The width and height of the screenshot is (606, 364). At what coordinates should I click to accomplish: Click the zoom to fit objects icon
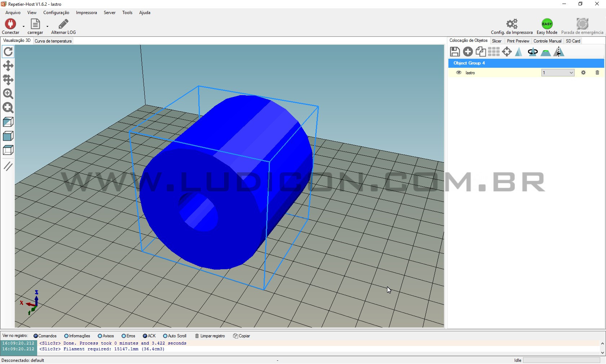point(8,108)
